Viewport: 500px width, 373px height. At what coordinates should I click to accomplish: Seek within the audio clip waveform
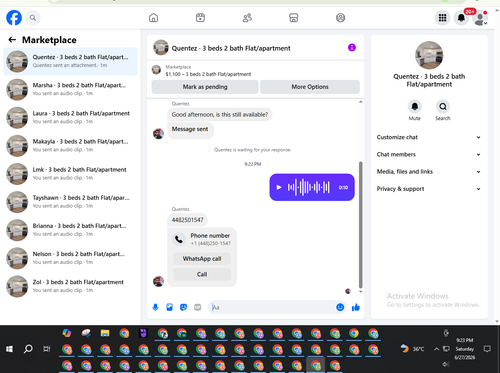pyautogui.click(x=309, y=187)
